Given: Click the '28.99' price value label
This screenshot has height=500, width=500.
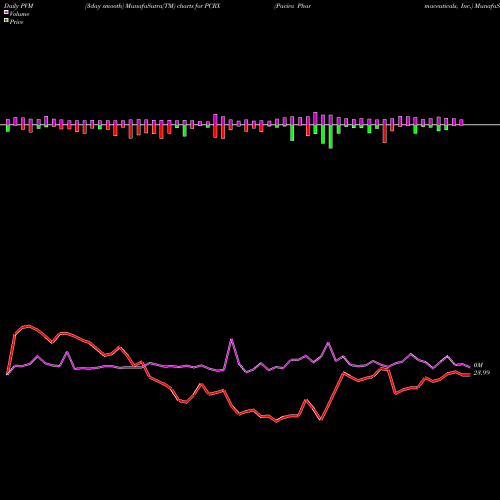Looking at the screenshot, I should [x=482, y=373].
